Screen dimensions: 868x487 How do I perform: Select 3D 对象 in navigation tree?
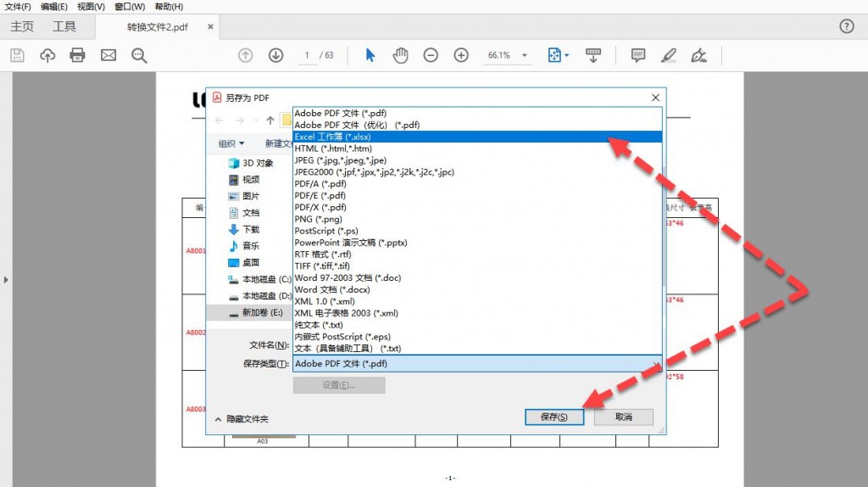(x=251, y=163)
